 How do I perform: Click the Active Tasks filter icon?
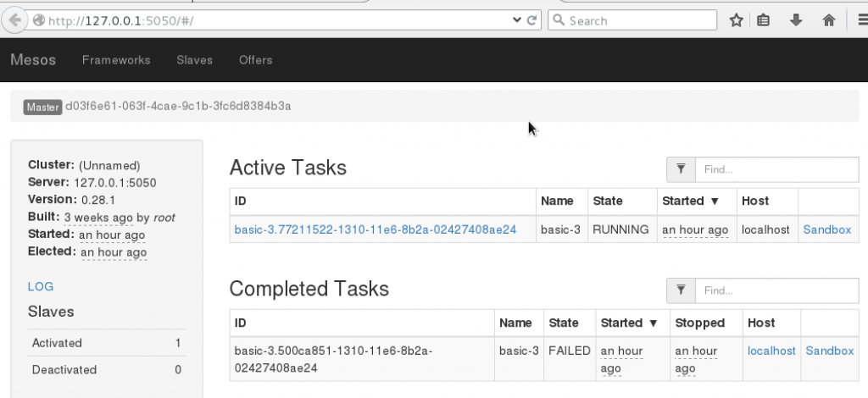[x=681, y=169]
